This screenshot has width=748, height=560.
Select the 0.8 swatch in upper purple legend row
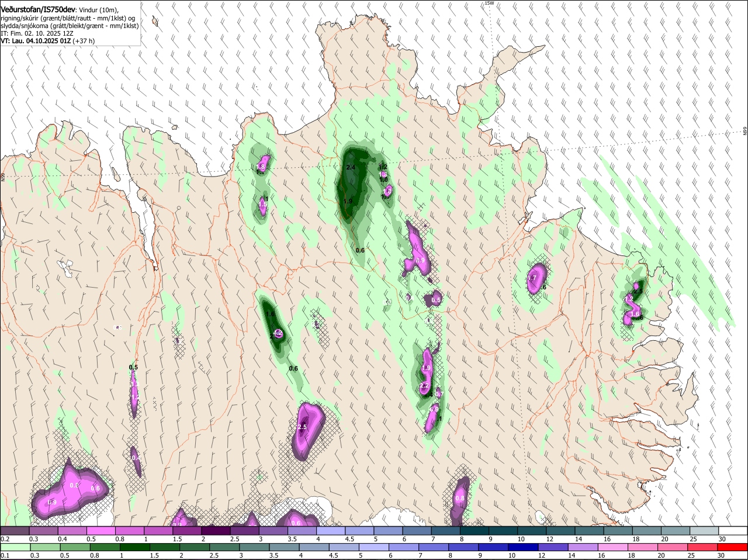tap(129, 531)
